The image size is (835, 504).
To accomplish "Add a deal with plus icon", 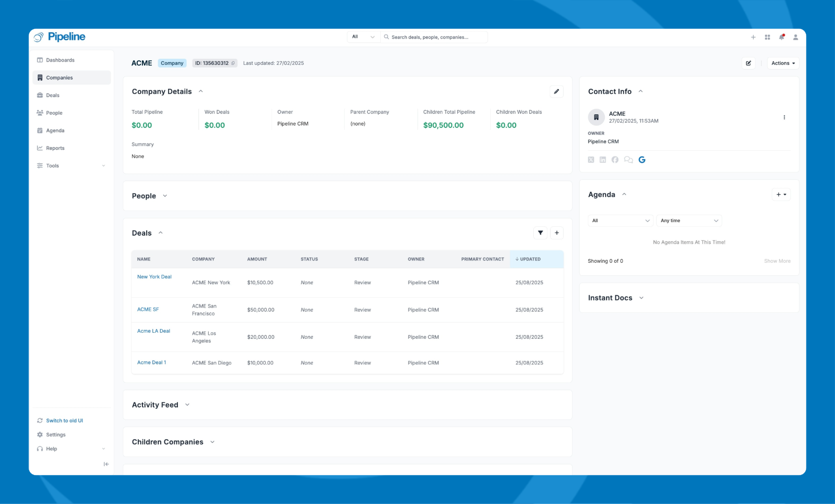I will tap(557, 233).
